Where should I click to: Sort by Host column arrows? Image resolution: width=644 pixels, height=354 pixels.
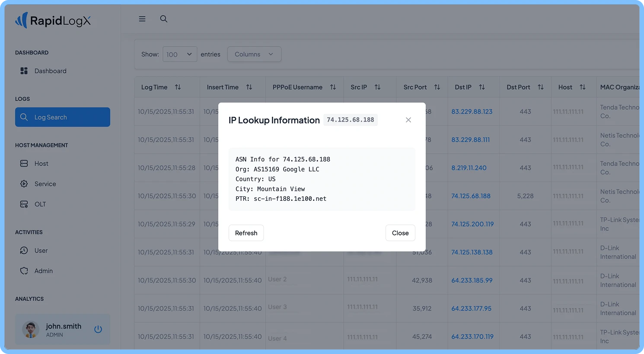coord(583,87)
